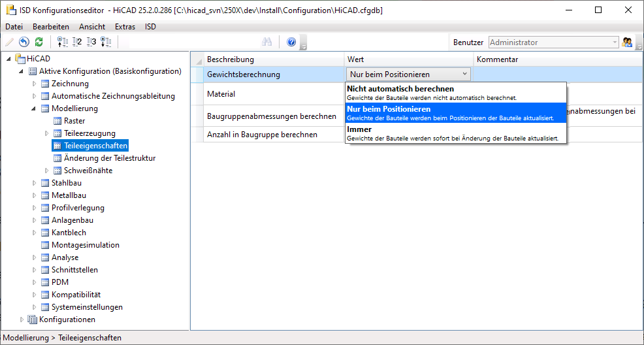This screenshot has width=644, height=345.
Task: Expand the Teileerzeugung node
Action: click(x=47, y=133)
